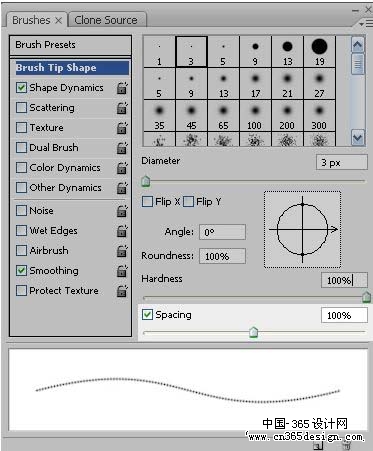Click the brush list scroll up arrow
This screenshot has height=451, width=373.
click(x=358, y=44)
